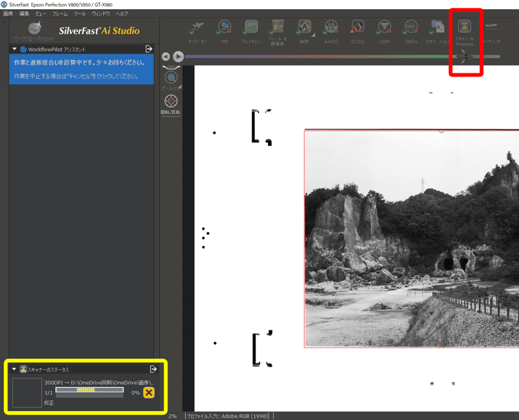Click the Zoom In magnifier tool
This screenshot has width=519, height=420.
pyautogui.click(x=171, y=78)
